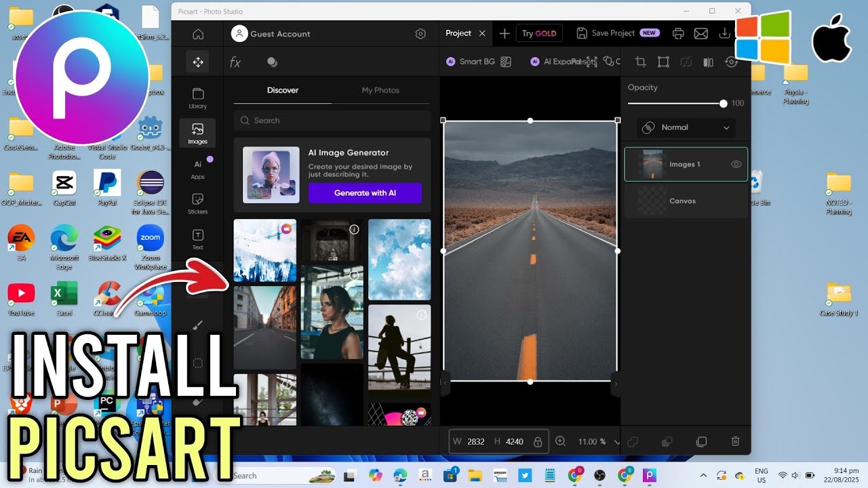
Task: Open the Images section in sidebar
Action: [x=198, y=134]
